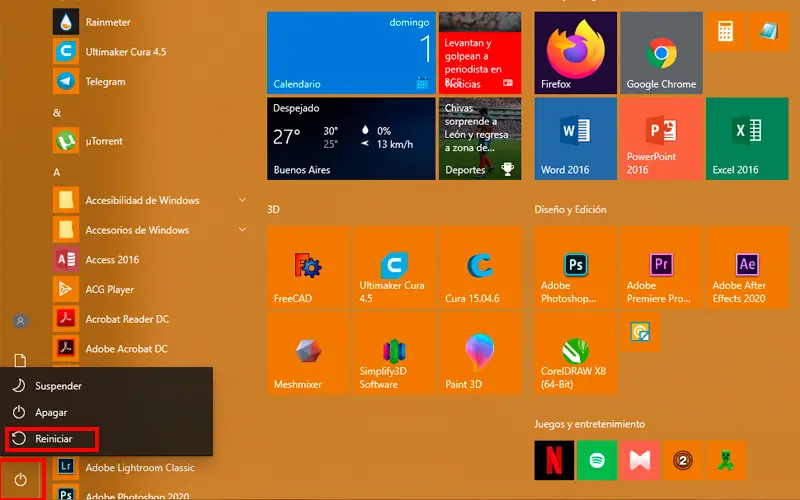Open the tile with the number 2 badge

coord(683,461)
